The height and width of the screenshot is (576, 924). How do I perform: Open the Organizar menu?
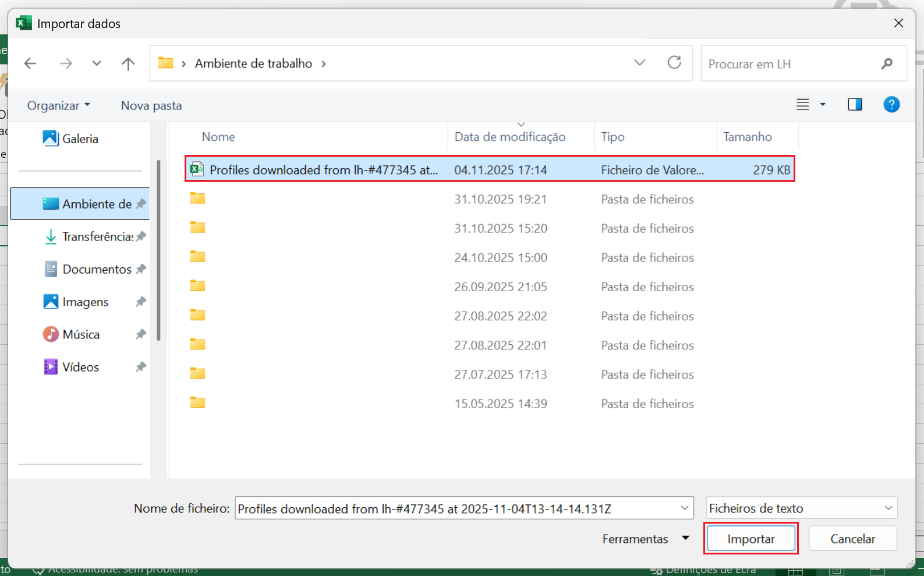pyautogui.click(x=58, y=105)
